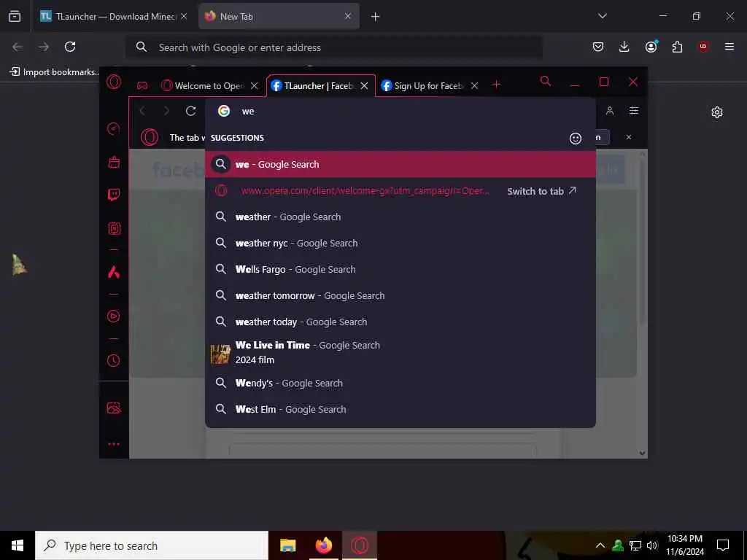Close the Sign Up for Facebook tab
Image resolution: width=747 pixels, height=560 pixels.
pyautogui.click(x=474, y=86)
